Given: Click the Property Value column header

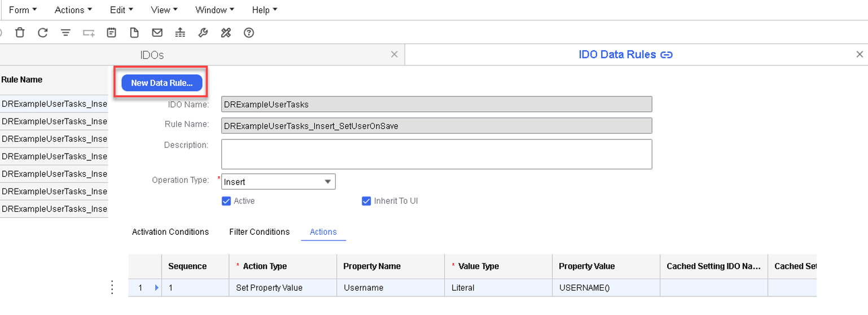Looking at the screenshot, I should [606, 266].
